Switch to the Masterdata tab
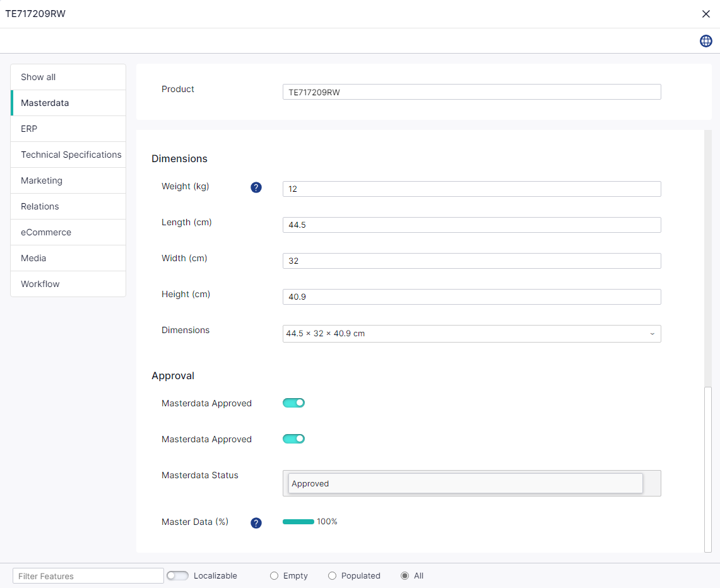The width and height of the screenshot is (720, 588). pos(68,103)
